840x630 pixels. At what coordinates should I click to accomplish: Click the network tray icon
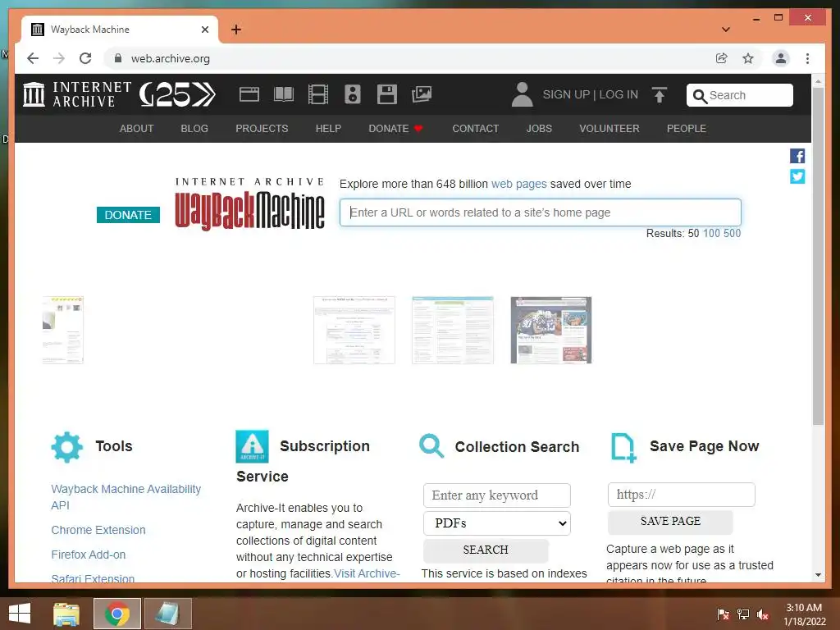click(743, 614)
